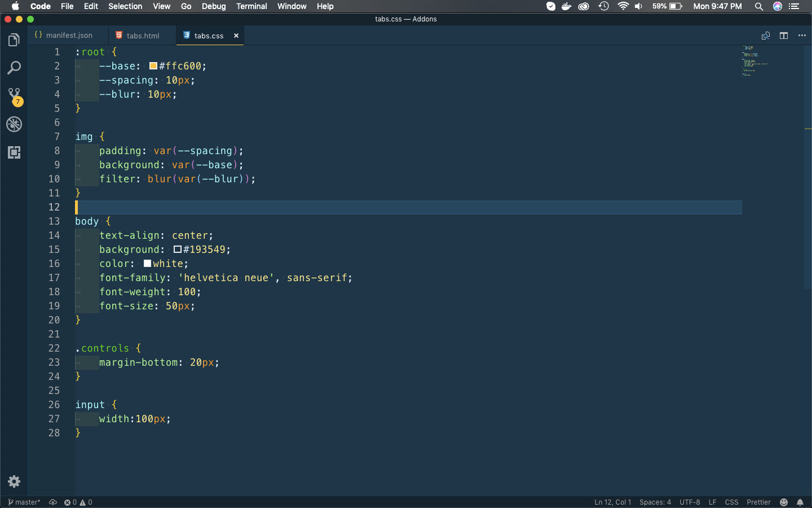
Task: Click the feedback smiley icon
Action: tap(784, 502)
